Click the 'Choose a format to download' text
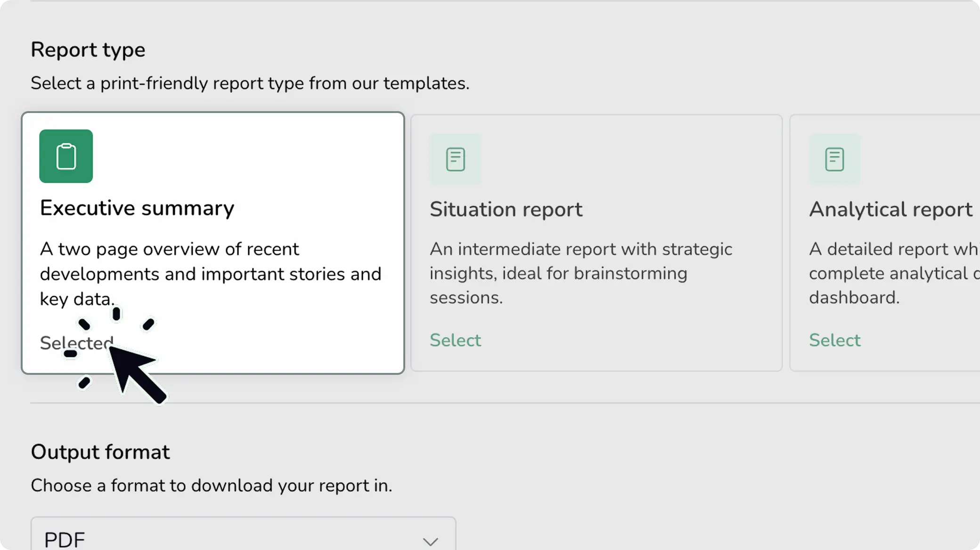The image size is (980, 550). coord(211,485)
